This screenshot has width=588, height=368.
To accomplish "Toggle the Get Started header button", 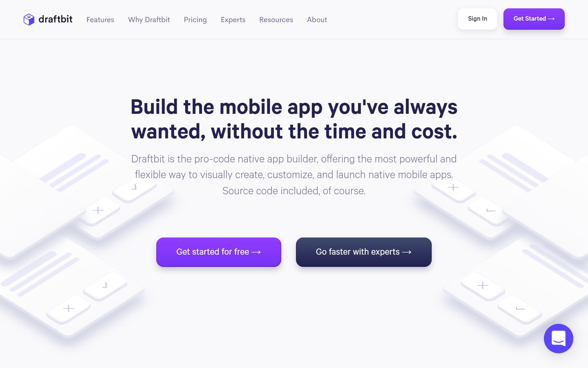I will point(534,19).
